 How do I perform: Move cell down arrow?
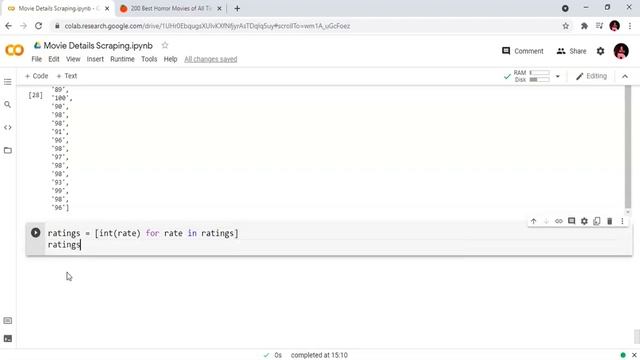546,221
